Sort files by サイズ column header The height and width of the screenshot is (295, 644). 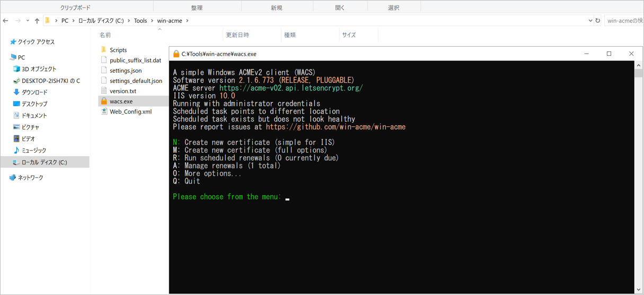(x=349, y=35)
